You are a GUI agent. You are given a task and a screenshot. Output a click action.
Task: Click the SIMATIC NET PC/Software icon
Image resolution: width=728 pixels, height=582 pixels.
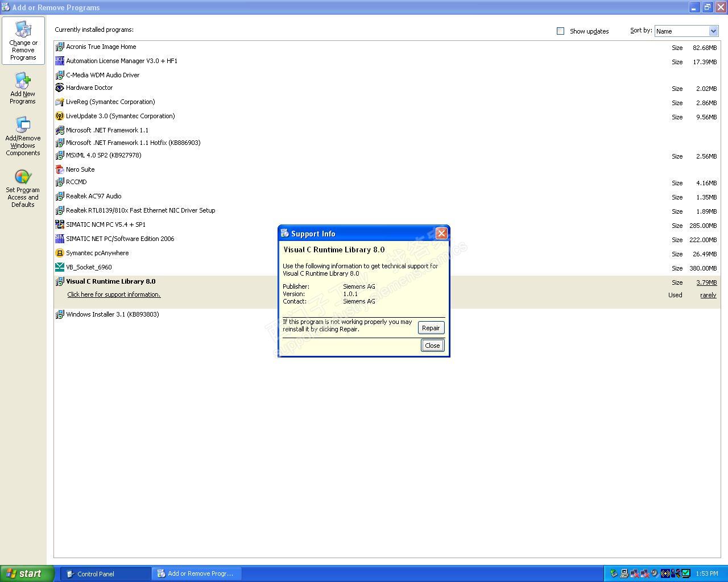point(60,239)
